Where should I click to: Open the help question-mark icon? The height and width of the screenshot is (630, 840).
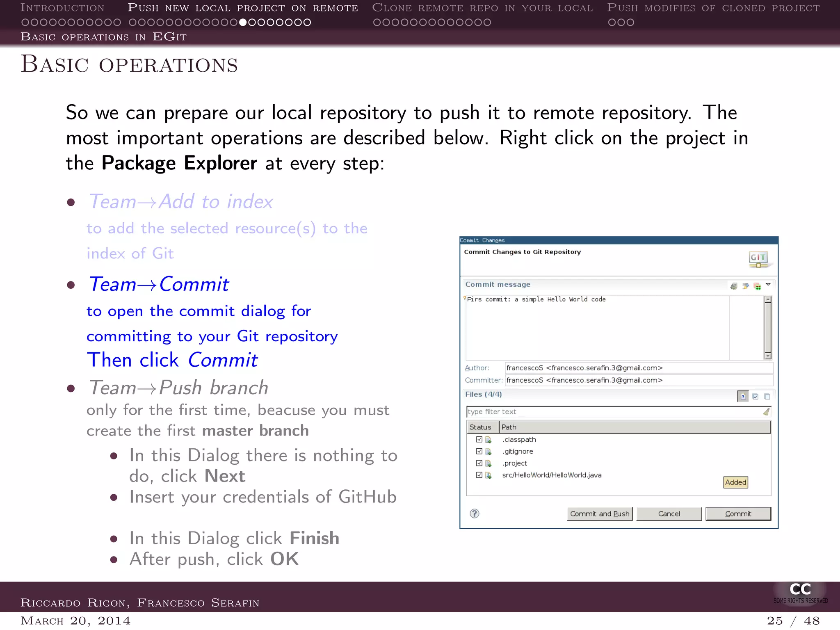click(475, 514)
